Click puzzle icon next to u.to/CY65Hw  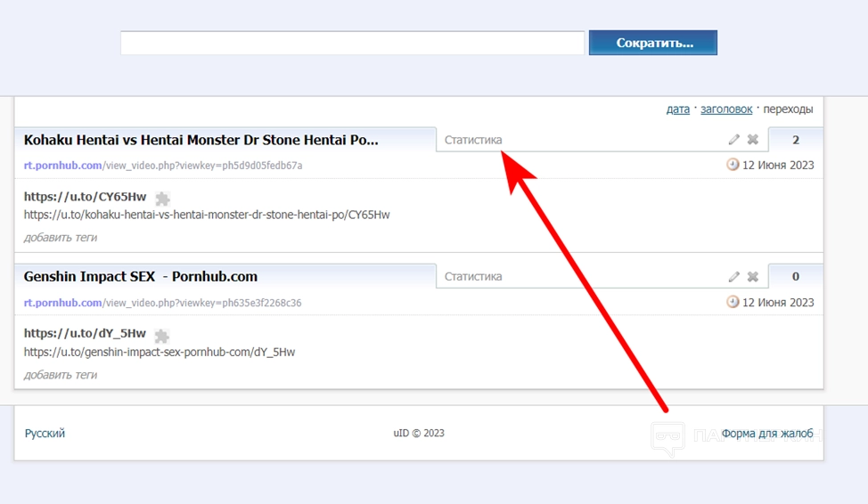pos(162,199)
